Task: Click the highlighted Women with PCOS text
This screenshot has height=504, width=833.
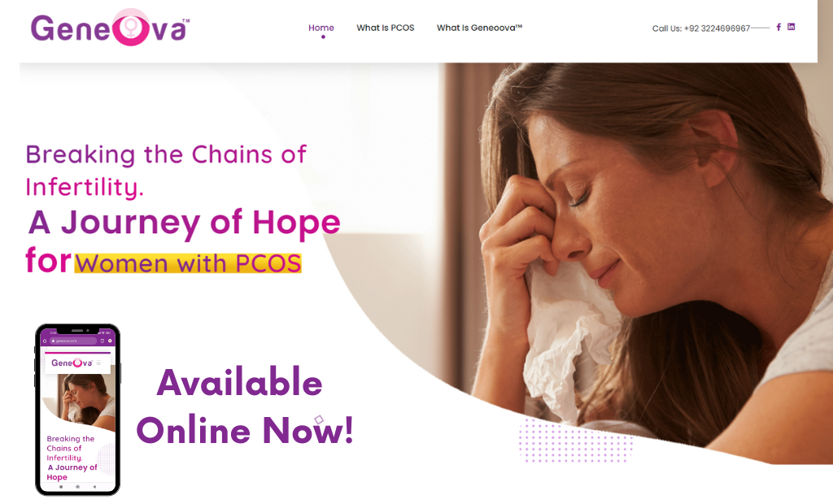Action: [x=188, y=263]
